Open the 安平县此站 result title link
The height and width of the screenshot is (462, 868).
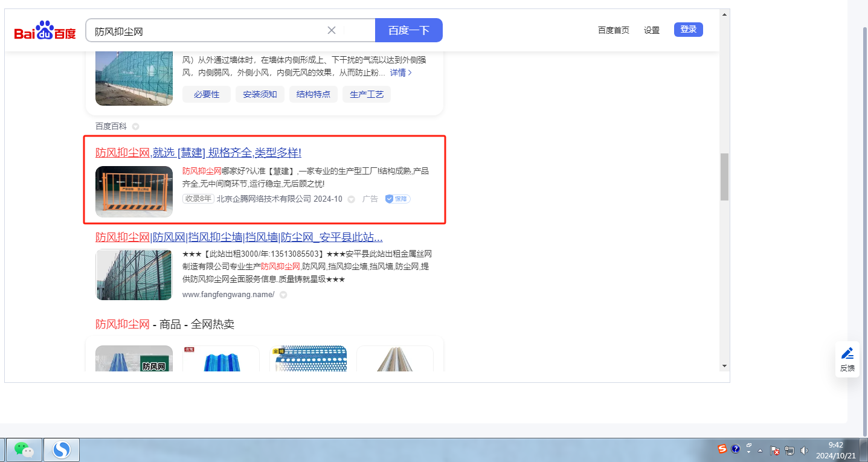click(239, 237)
